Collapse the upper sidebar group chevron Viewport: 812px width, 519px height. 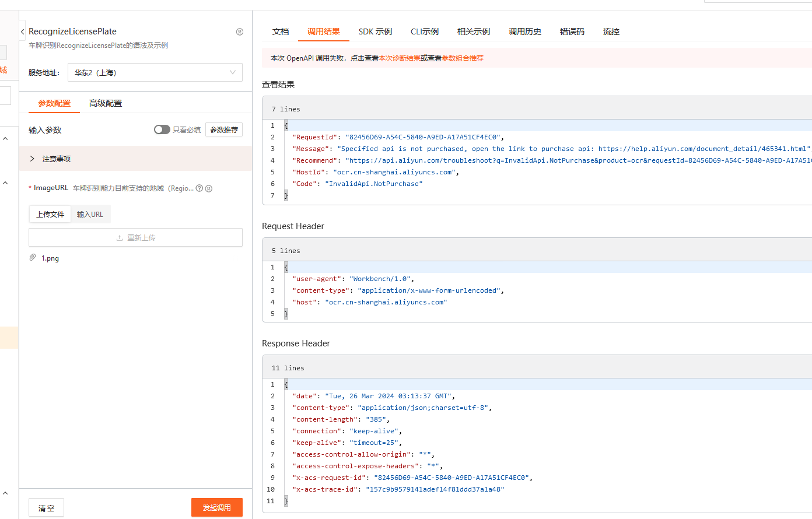tap(5, 139)
